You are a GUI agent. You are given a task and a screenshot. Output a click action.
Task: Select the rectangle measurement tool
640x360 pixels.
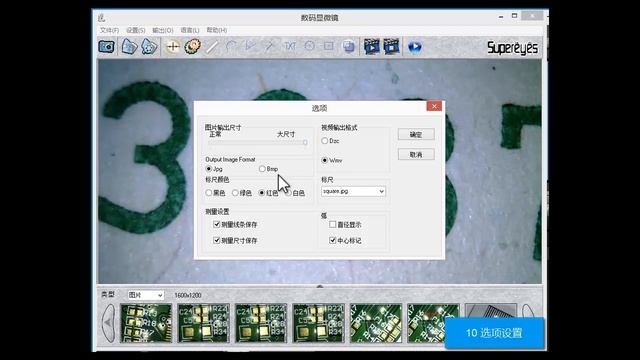click(x=329, y=47)
